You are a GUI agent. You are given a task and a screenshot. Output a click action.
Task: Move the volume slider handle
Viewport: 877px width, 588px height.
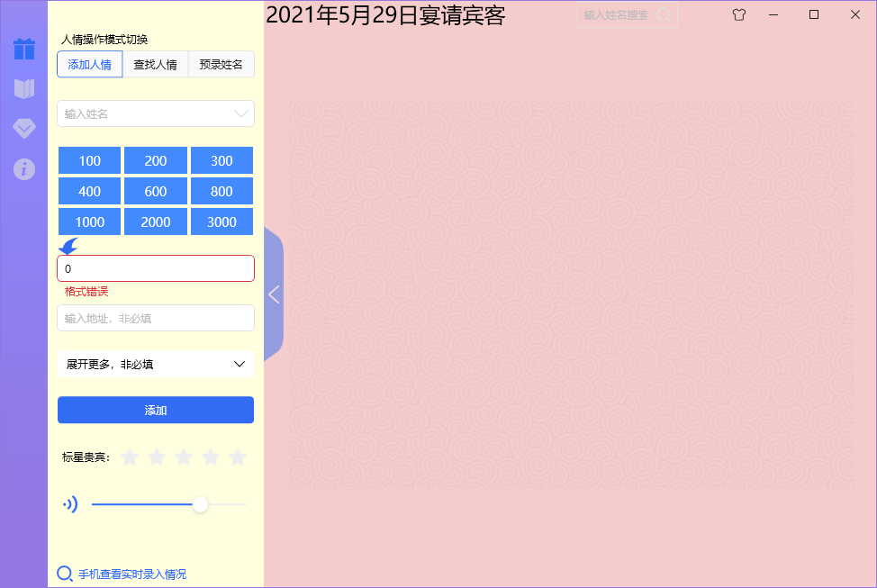point(199,504)
